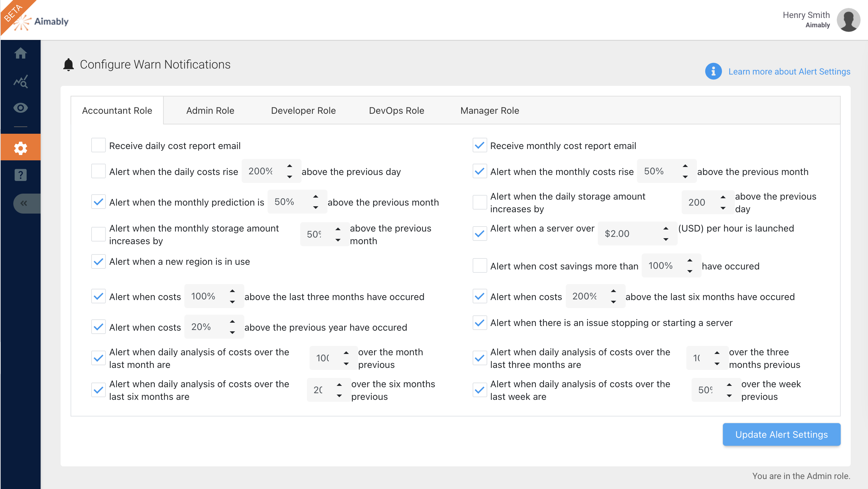Image resolution: width=868 pixels, height=489 pixels.
Task: Switch to the Accountant Role tab
Action: click(117, 110)
